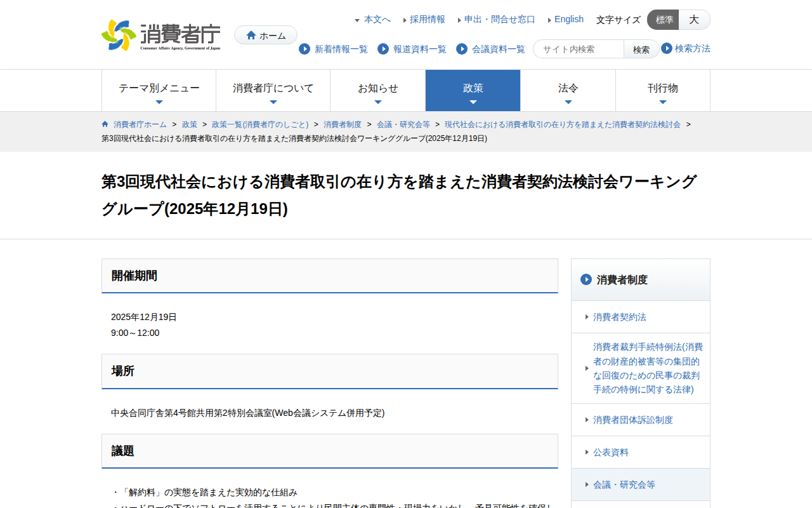This screenshot has height=508, width=812.
Task: Click the date text 2025年12月19日
Action: click(144, 317)
